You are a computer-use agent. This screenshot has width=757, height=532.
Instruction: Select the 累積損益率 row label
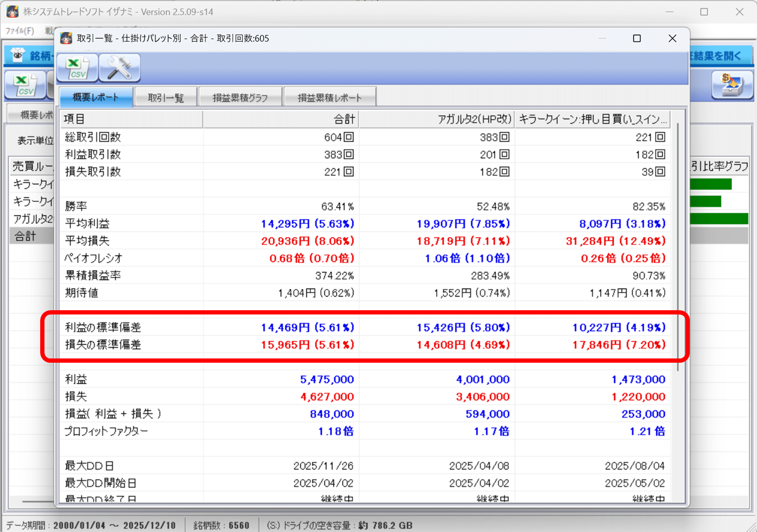tap(93, 275)
